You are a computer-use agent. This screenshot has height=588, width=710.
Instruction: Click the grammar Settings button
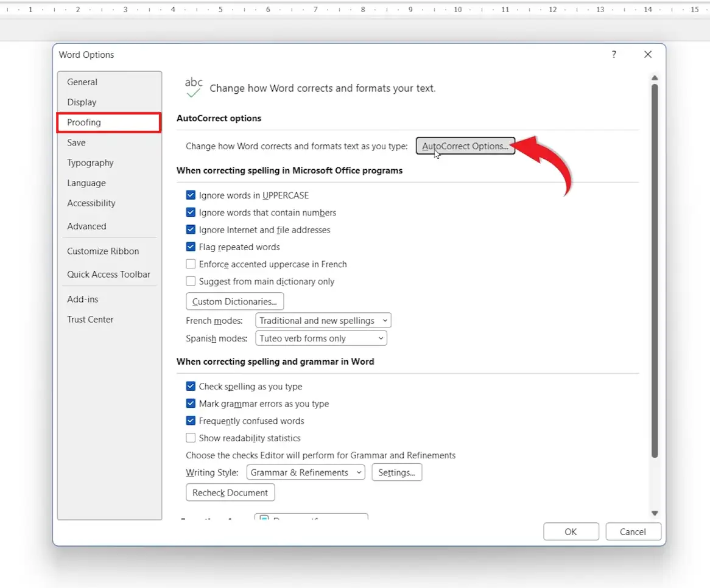(396, 472)
